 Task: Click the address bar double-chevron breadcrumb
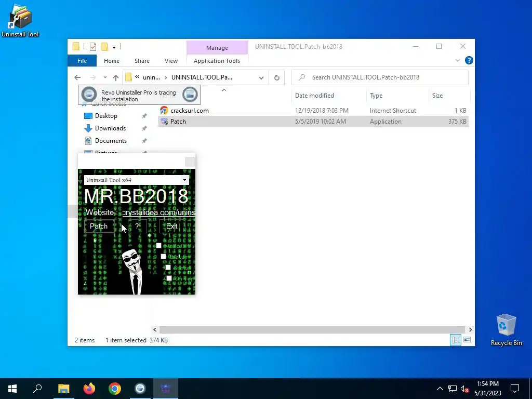click(x=137, y=77)
